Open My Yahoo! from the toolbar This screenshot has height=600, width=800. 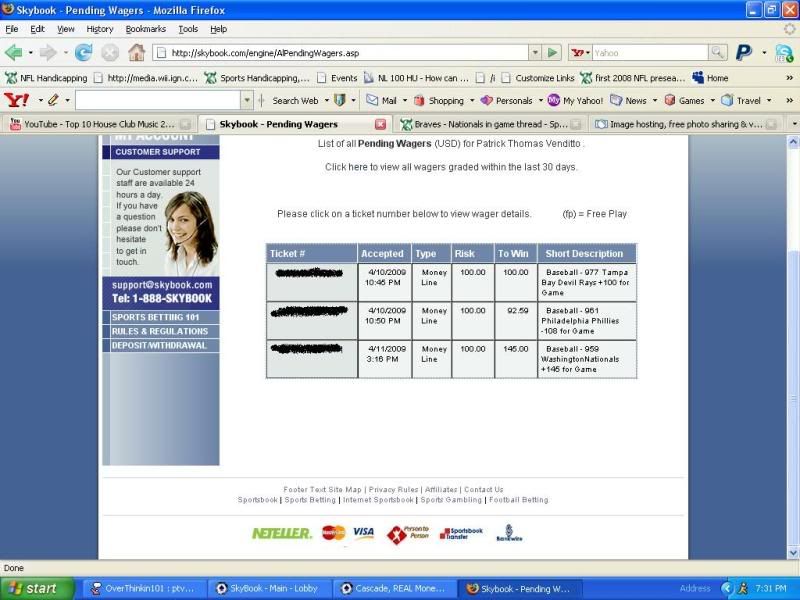(576, 101)
